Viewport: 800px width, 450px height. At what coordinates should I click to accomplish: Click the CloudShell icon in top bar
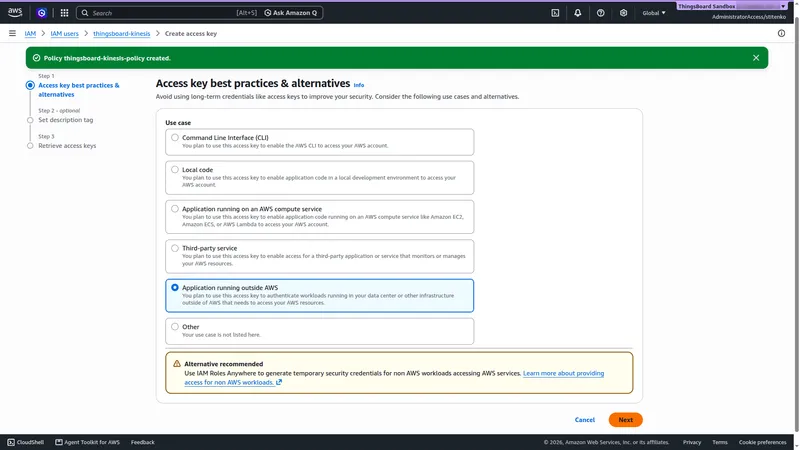coord(555,13)
